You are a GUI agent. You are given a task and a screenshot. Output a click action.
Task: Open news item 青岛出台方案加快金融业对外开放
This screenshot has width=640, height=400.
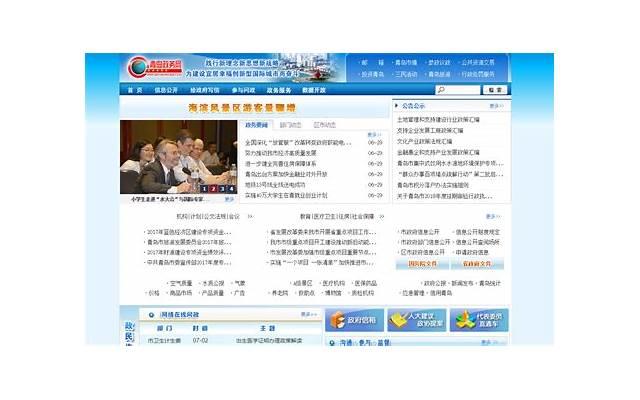tap(286, 174)
